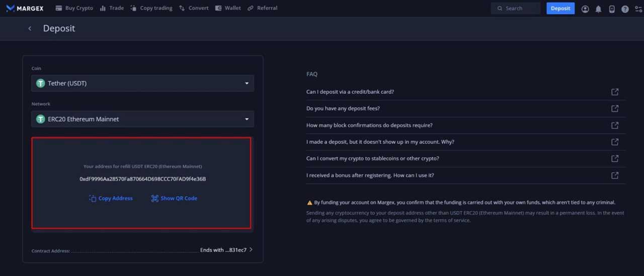Open external link for credit card question
The height and width of the screenshot is (276, 644).
[614, 92]
